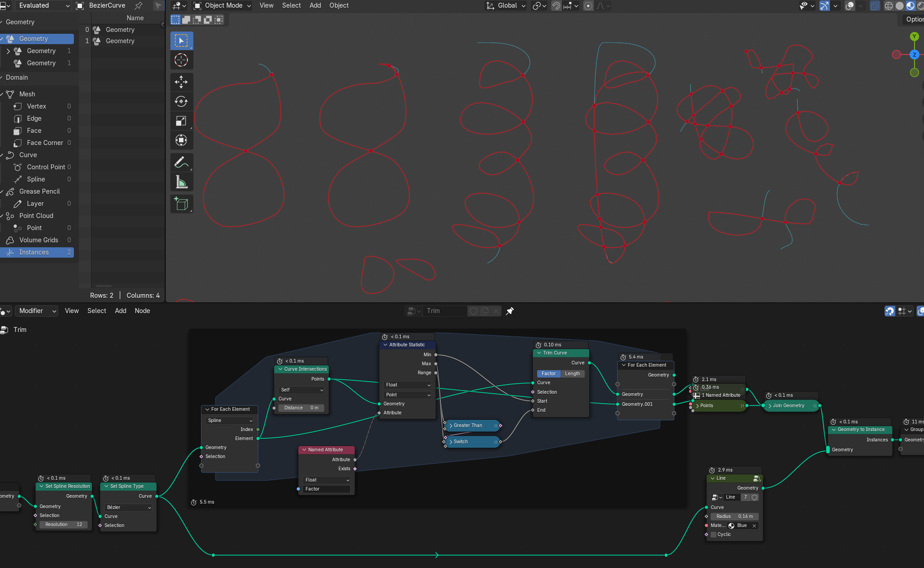Collapse the Attribute Statistic node
The width and height of the screenshot is (924, 568).
click(385, 345)
